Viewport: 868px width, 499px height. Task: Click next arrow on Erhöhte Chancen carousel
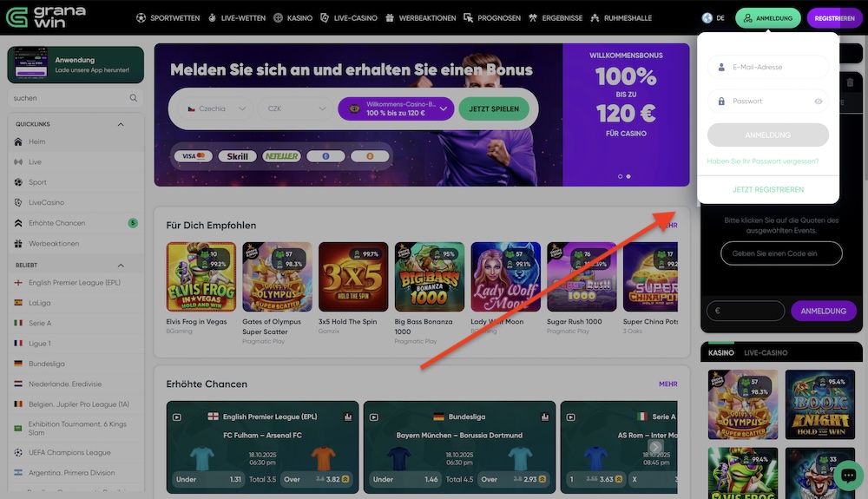pos(654,447)
